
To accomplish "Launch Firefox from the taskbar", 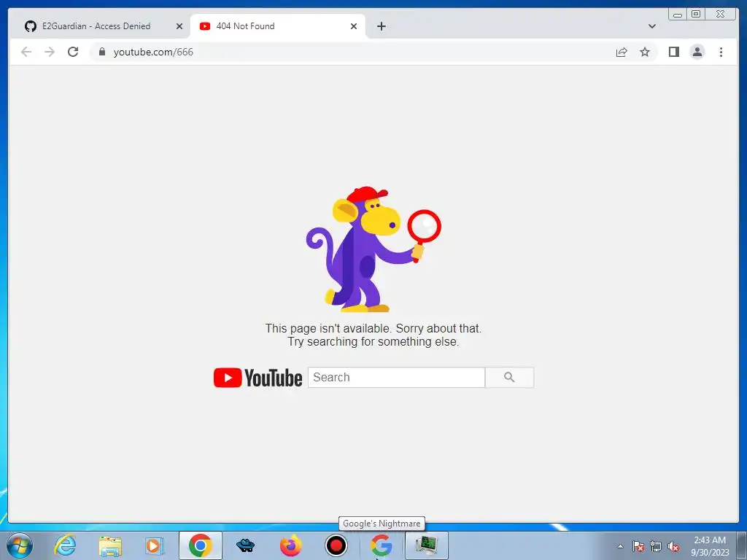I will coord(290,545).
